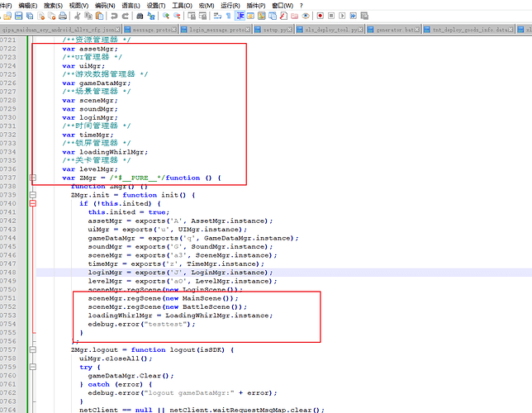Collapse the red if (!this.inited) fold marker

click(x=33, y=203)
